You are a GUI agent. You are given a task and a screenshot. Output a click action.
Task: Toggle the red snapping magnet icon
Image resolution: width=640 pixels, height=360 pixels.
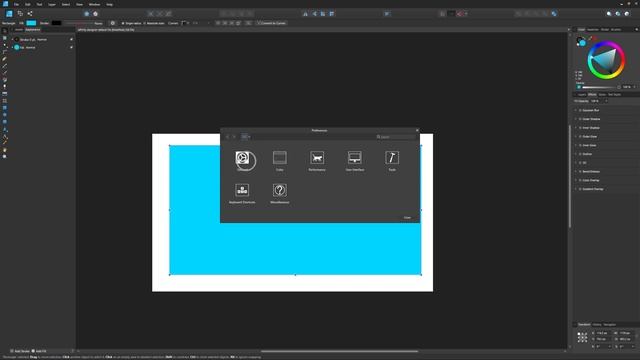[460, 13]
